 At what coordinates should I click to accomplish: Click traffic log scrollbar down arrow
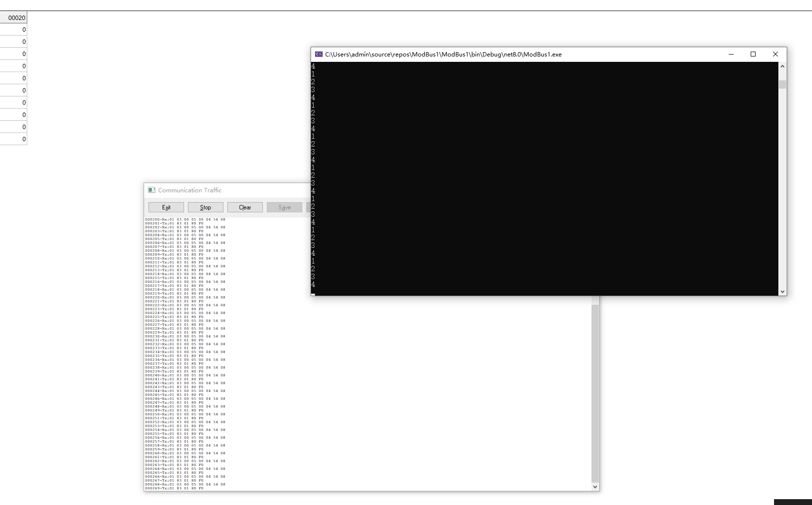point(595,486)
